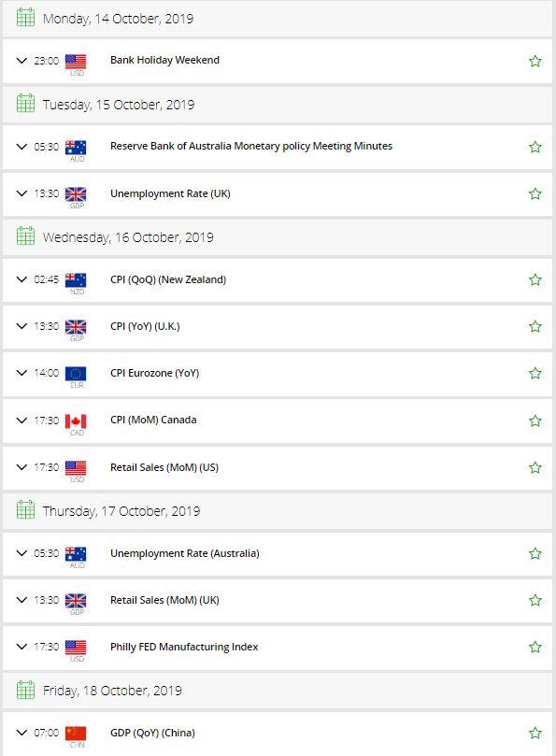Open Reserve Bank of Australia Monetary policy Meeting Minutes
Viewport: 556px width, 756px height.
click(251, 146)
